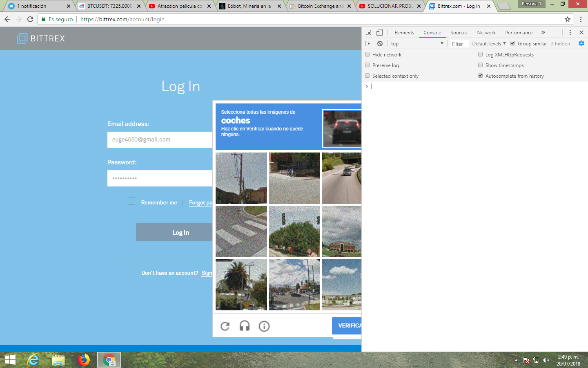588x368 pixels.
Task: Open the network icon in system tray
Action: (x=536, y=360)
